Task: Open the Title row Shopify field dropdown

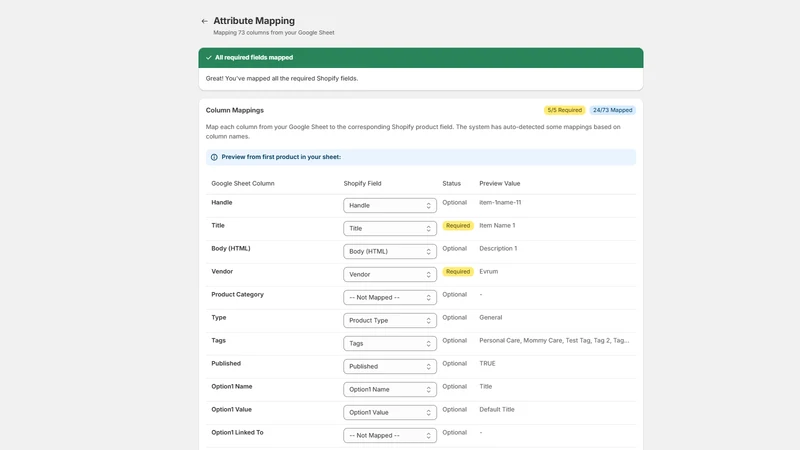Action: (390, 228)
